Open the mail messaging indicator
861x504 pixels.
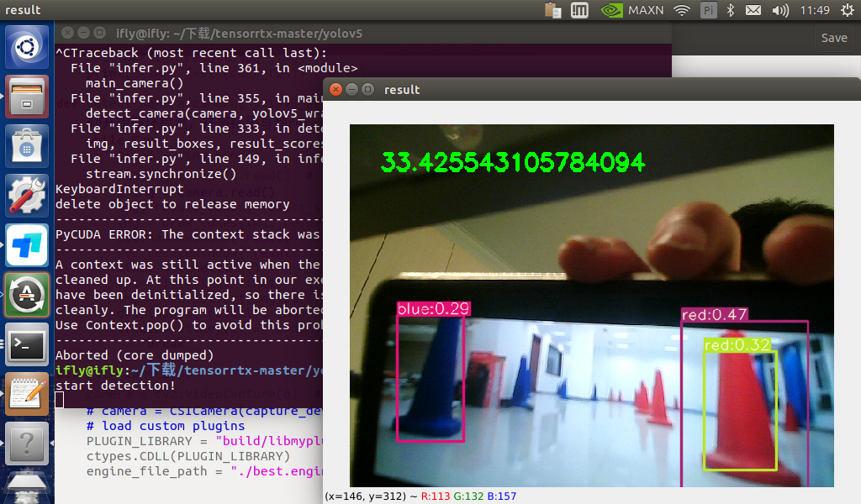753,10
